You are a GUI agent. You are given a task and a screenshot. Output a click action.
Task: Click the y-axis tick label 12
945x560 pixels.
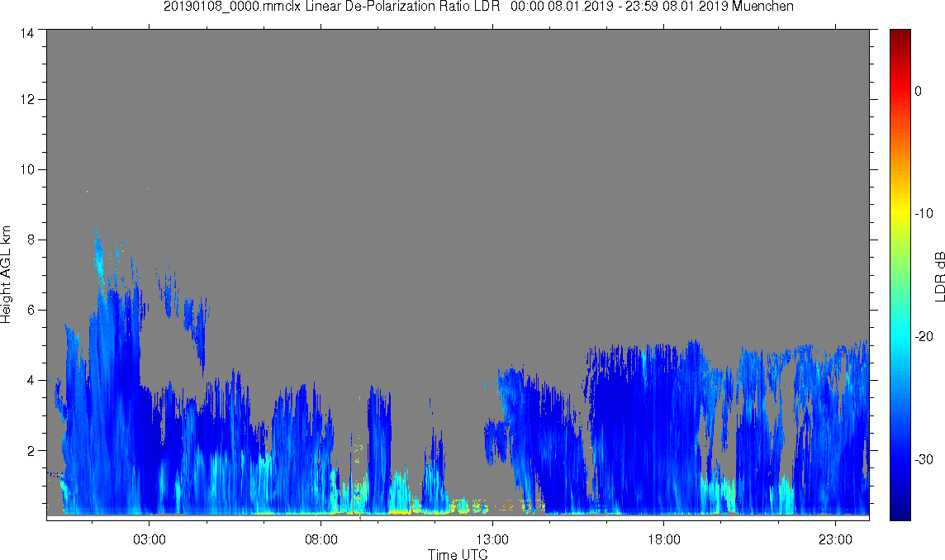[27, 99]
